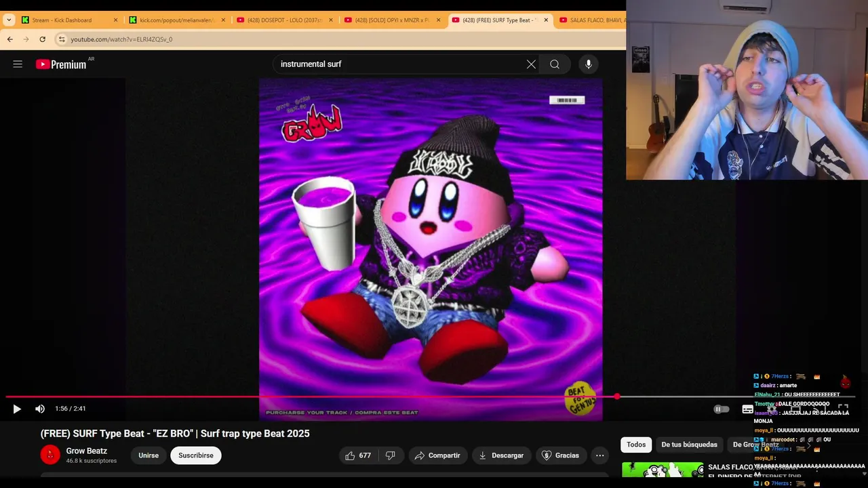
Task: Open Grow Beatz channel avatar
Action: click(50, 455)
